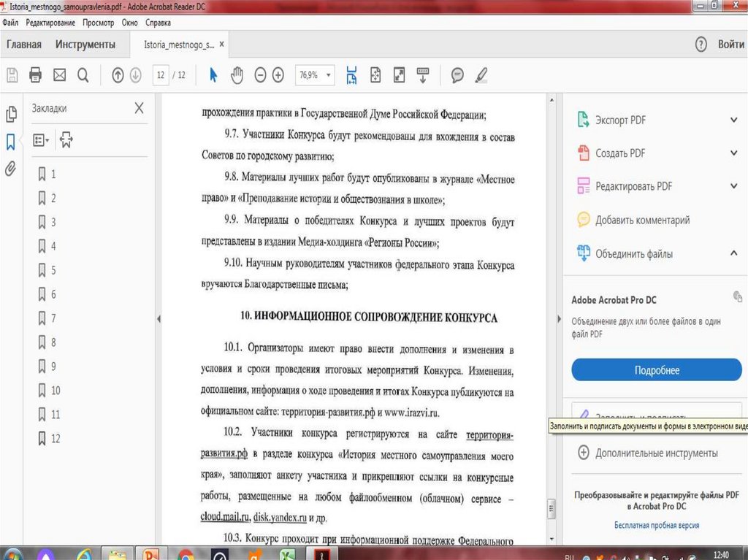Viewport: 748px width, 560px height.
Task: Click the Подробнее button
Action: click(x=656, y=370)
